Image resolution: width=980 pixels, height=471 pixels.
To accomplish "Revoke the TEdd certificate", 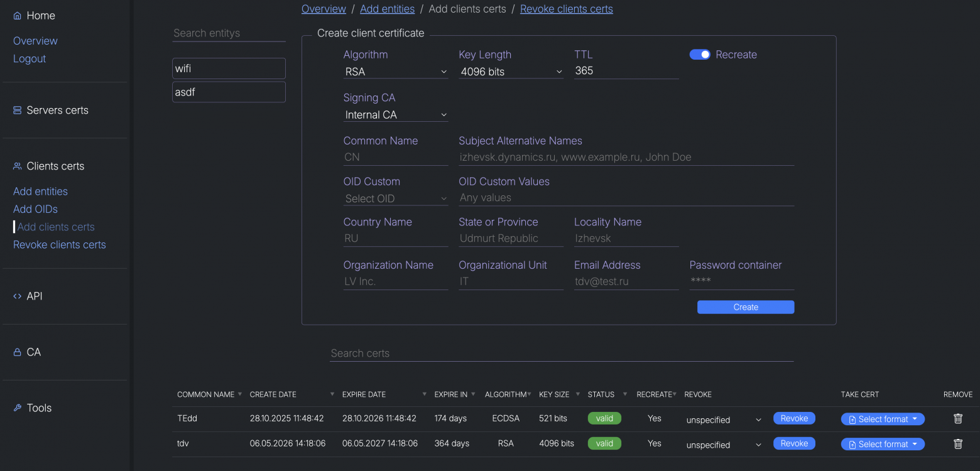I will 794,418.
